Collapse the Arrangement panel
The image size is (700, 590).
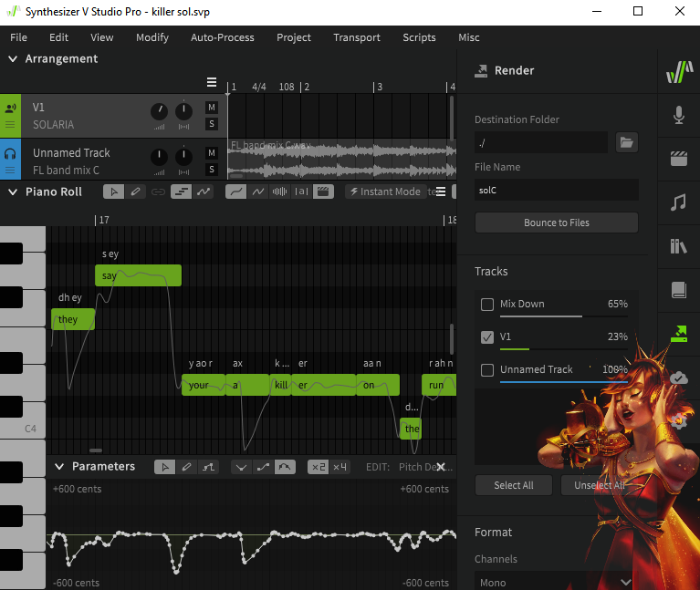(x=13, y=59)
